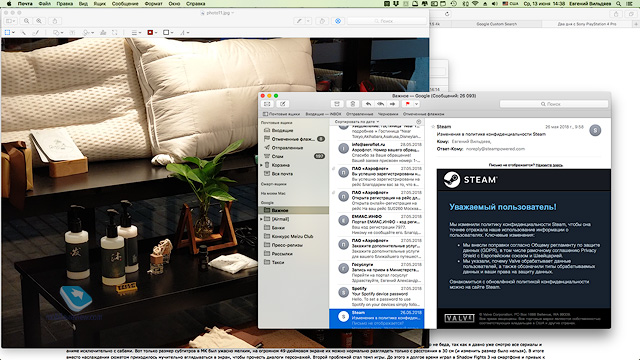Click the zoom out magnifier in Preview
Screen dimensions: 640x360
pos(27,21)
